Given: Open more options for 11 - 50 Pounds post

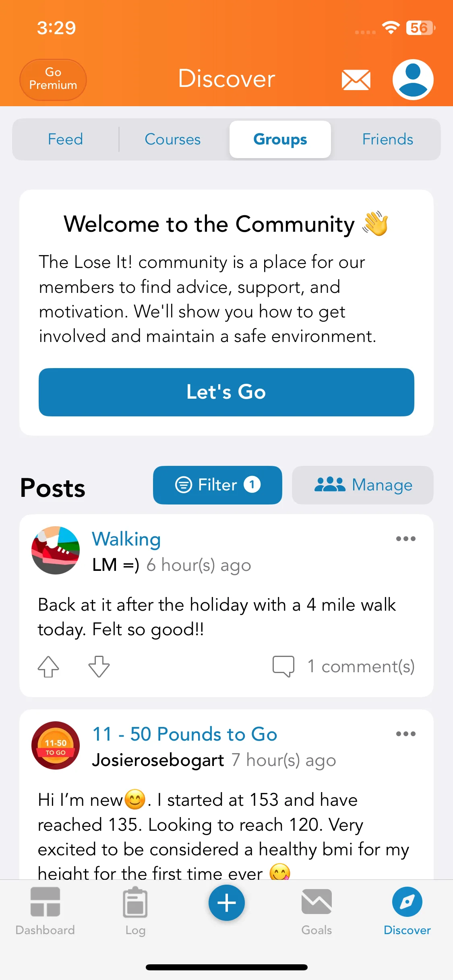Looking at the screenshot, I should pyautogui.click(x=405, y=734).
